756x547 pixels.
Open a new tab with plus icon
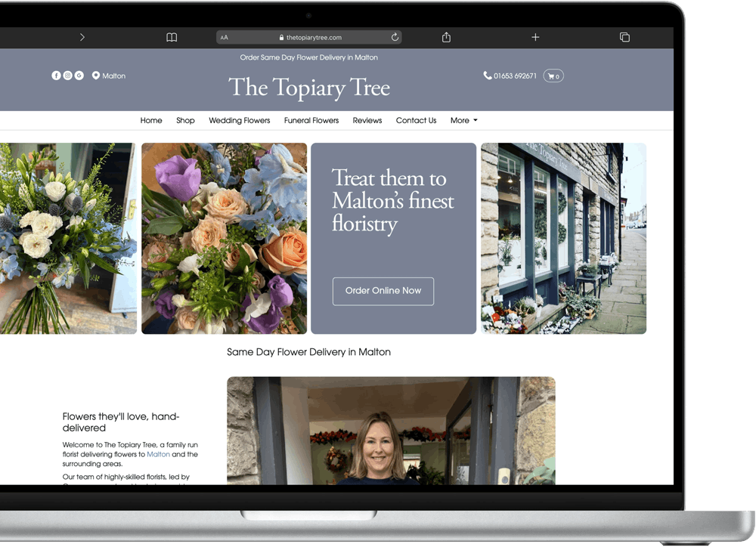535,37
